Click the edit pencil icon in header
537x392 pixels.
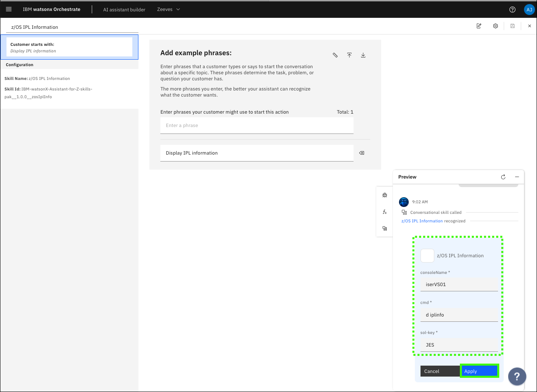coord(479,26)
